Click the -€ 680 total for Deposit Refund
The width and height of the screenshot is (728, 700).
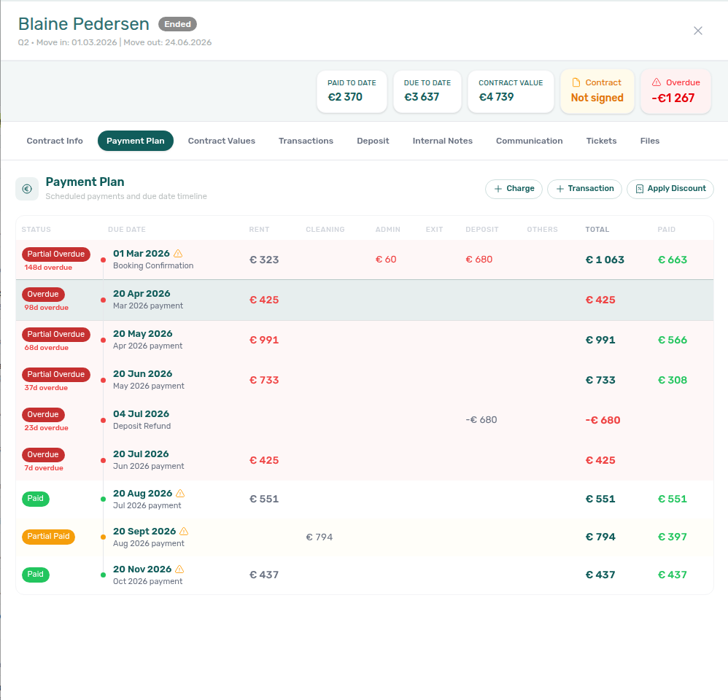click(603, 420)
